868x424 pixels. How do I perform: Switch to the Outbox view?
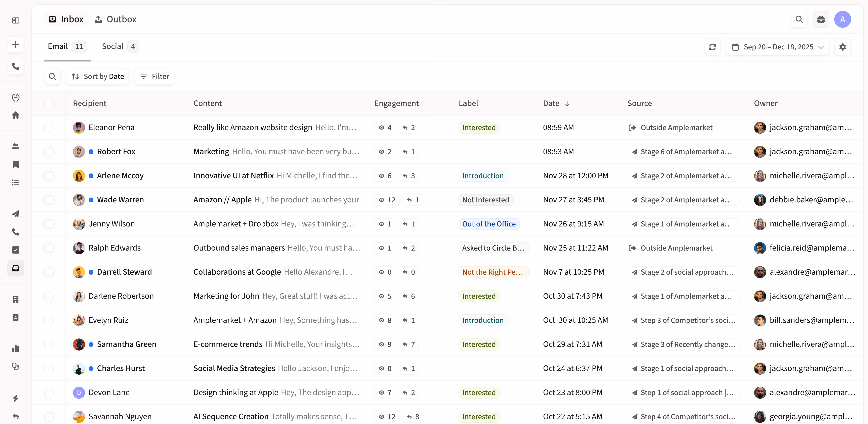pyautogui.click(x=115, y=19)
